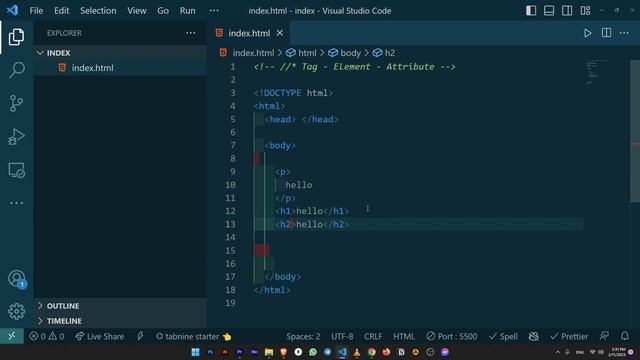Open remote window indicator in status bar
This screenshot has width=640, height=360.
12,336
